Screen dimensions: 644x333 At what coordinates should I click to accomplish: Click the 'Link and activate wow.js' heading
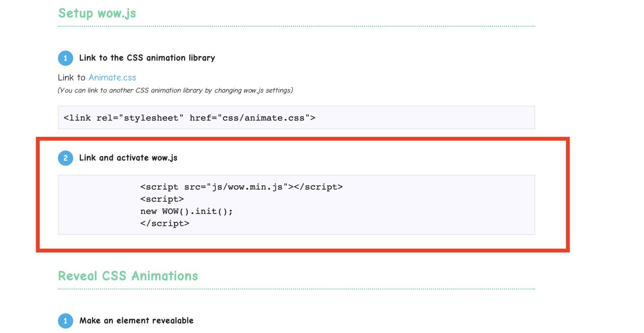point(128,158)
